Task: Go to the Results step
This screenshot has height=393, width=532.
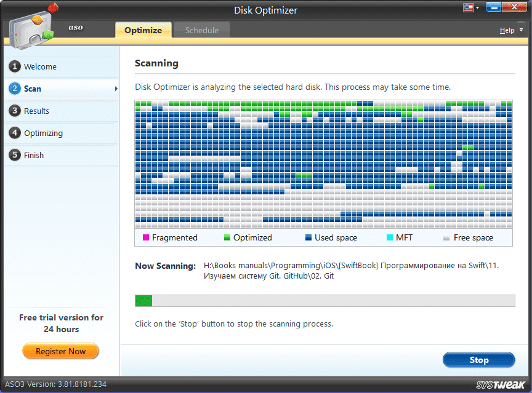Action: (62, 111)
